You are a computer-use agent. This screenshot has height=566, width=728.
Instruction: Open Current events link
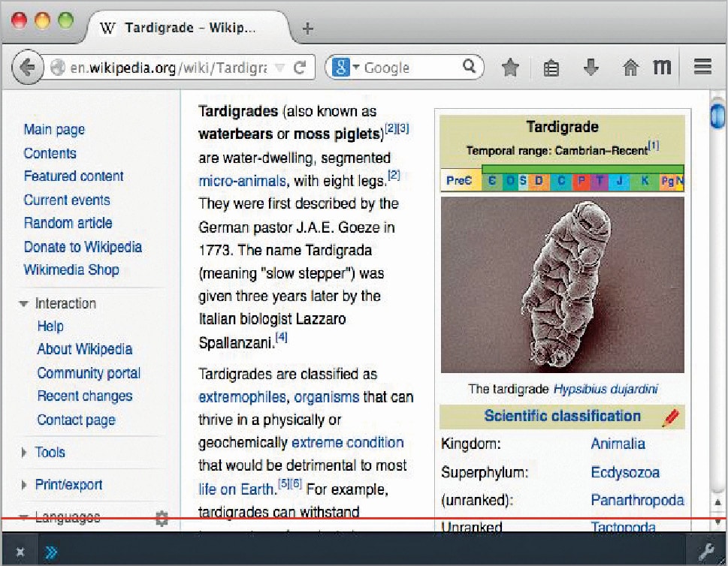pos(67,200)
